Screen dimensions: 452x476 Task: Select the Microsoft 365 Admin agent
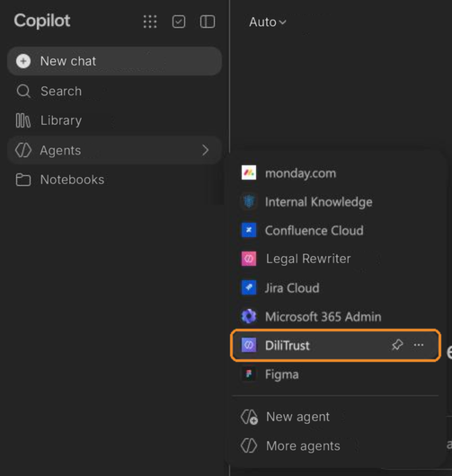pyautogui.click(x=336, y=317)
